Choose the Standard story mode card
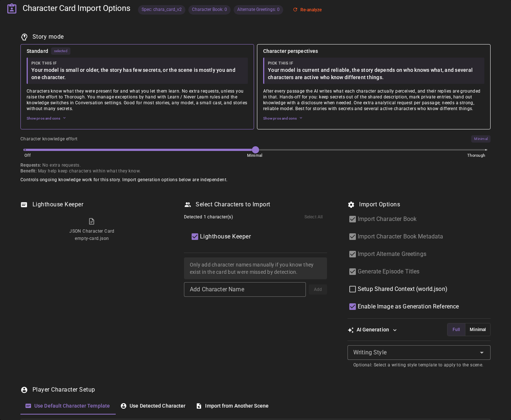 click(137, 87)
